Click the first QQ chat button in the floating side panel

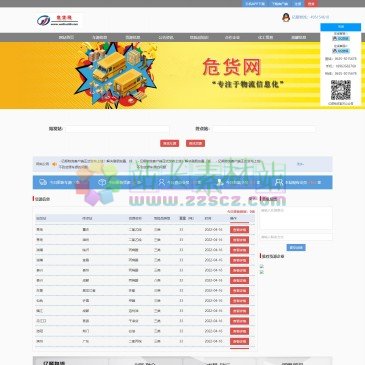coord(341,38)
